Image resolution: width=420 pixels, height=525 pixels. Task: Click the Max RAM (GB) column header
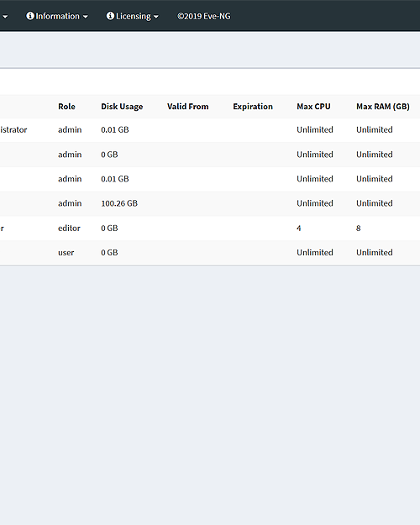(383, 107)
